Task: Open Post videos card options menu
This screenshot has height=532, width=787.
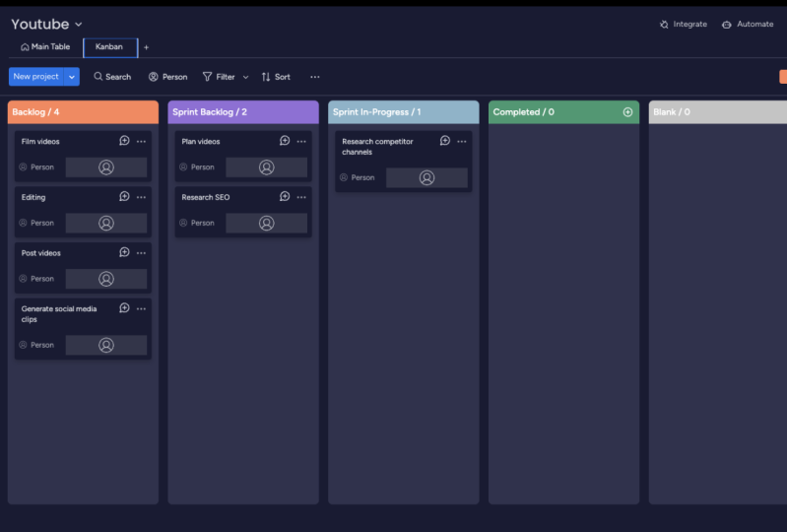Action: [141, 253]
